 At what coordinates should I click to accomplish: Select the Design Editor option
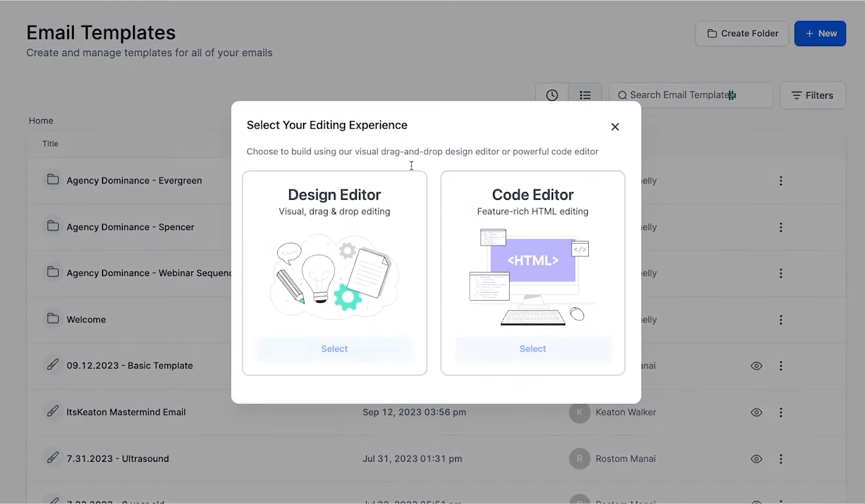[x=334, y=349]
